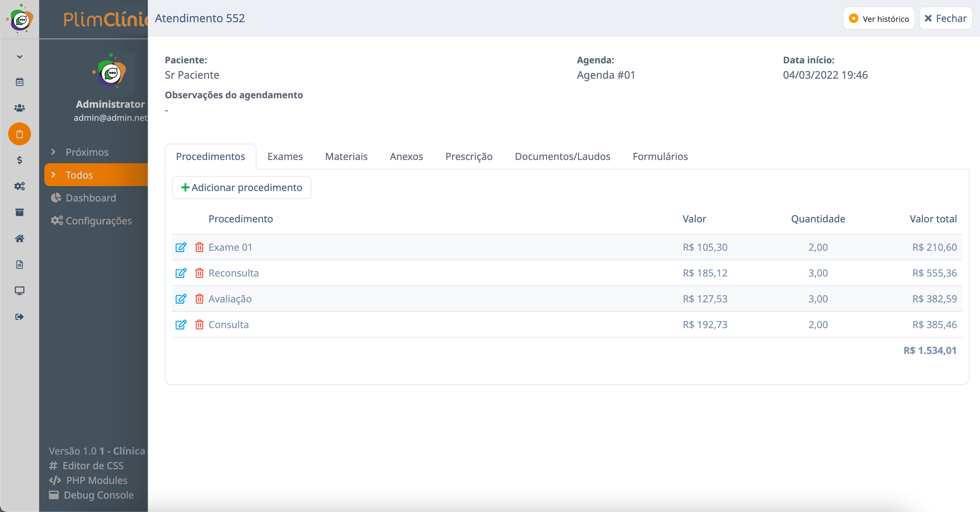Click the Quantidade column header
This screenshot has height=512, width=980.
point(818,219)
